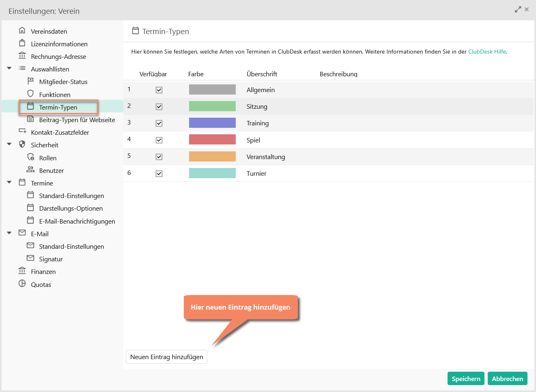The width and height of the screenshot is (536, 392).
Task: Click the green color swatch for Sitzung
Action: [212, 106]
